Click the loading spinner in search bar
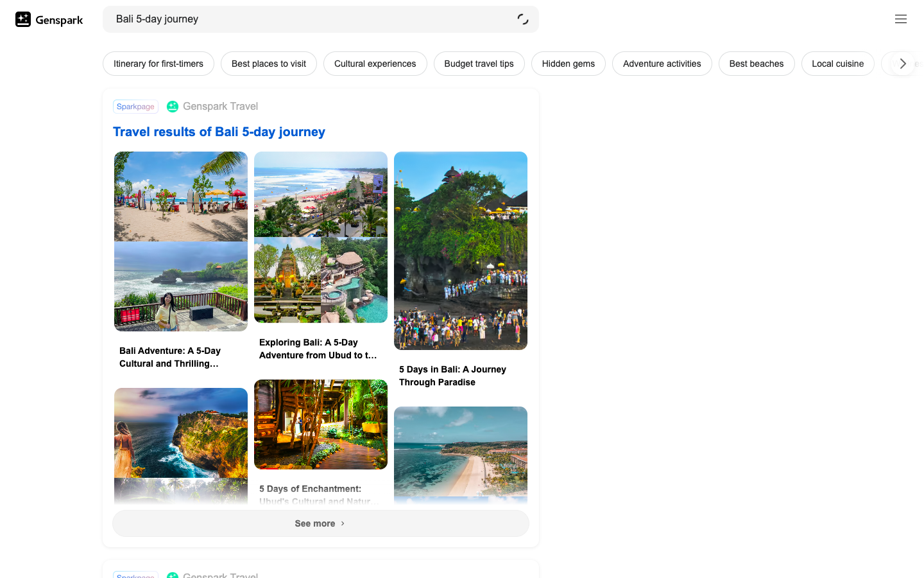The image size is (924, 578). point(523,19)
